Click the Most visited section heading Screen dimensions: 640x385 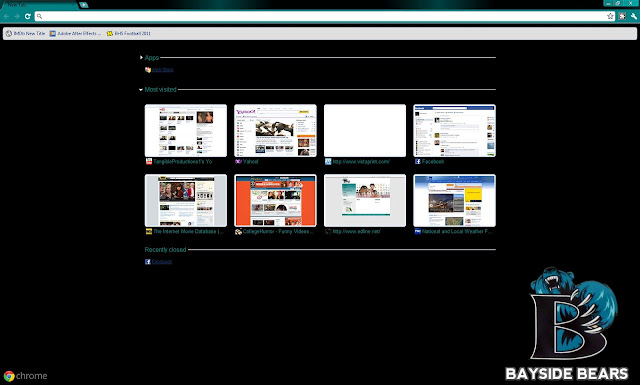[x=160, y=89]
